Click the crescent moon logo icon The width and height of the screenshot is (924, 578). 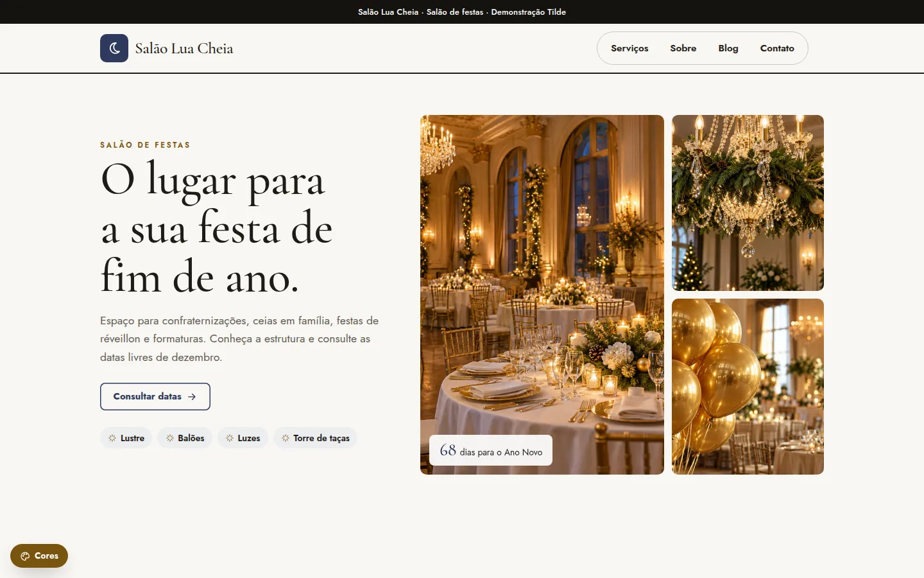pyautogui.click(x=114, y=48)
